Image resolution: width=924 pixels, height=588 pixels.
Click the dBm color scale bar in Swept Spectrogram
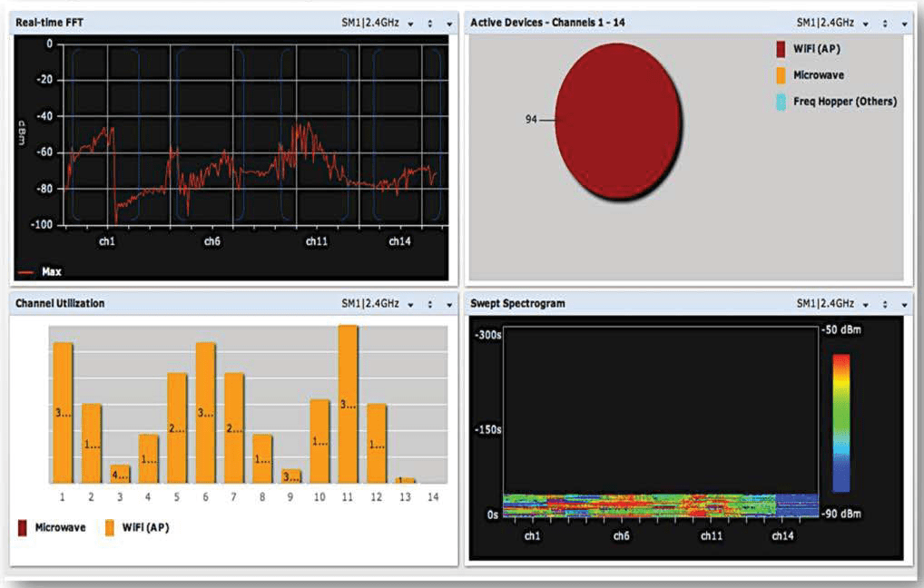(x=841, y=423)
